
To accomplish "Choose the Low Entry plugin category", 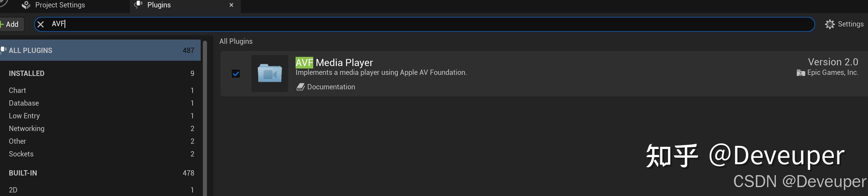I will tap(24, 116).
